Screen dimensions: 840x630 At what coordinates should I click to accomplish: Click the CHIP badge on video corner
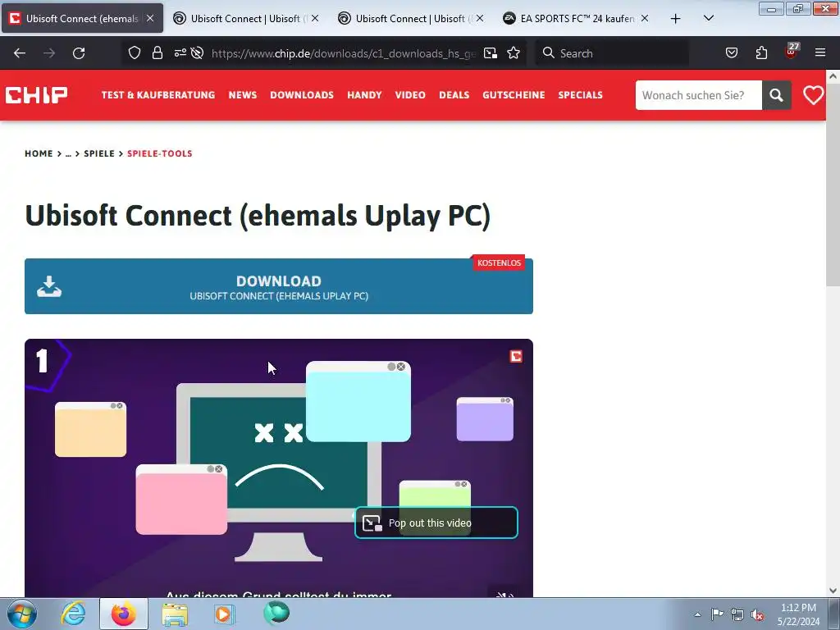tap(515, 356)
